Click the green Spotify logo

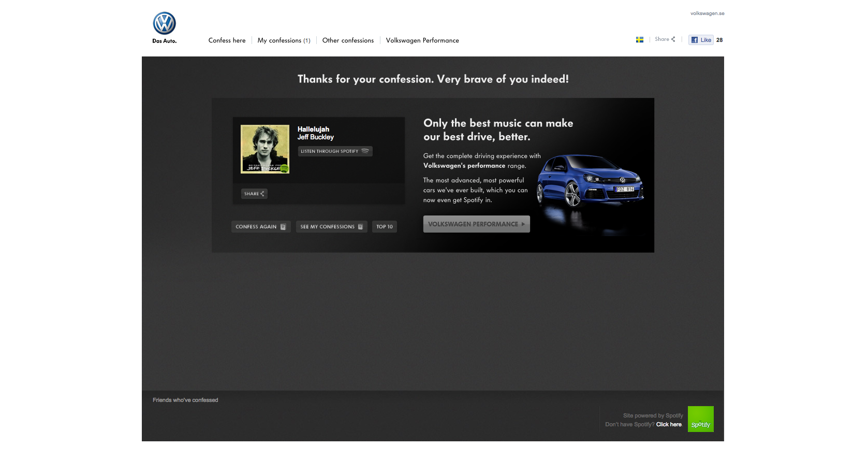coord(701,419)
